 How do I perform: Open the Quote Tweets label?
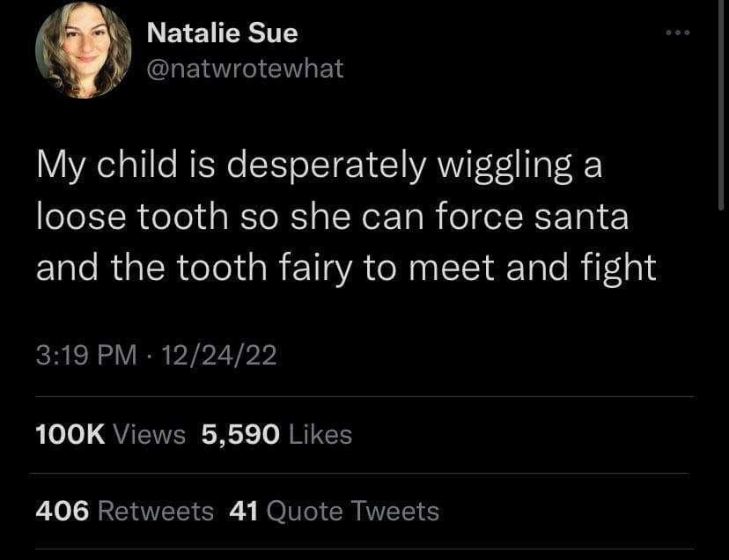coord(351,511)
